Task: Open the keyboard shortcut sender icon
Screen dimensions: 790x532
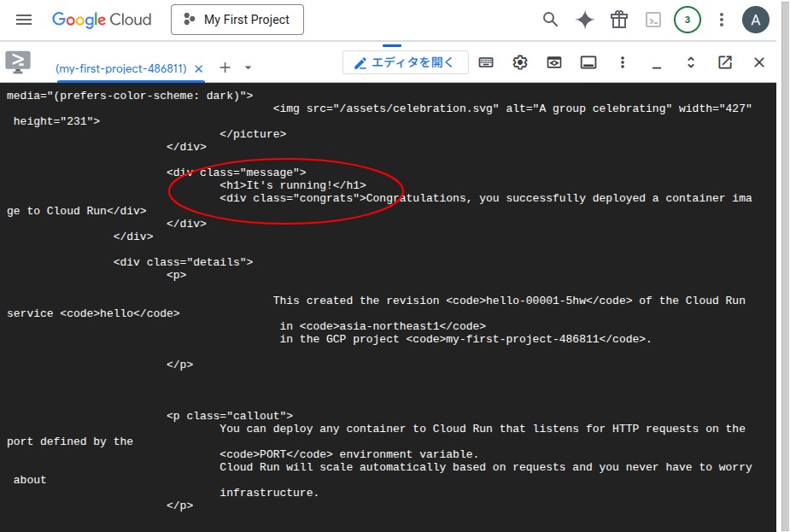Action: click(486, 62)
